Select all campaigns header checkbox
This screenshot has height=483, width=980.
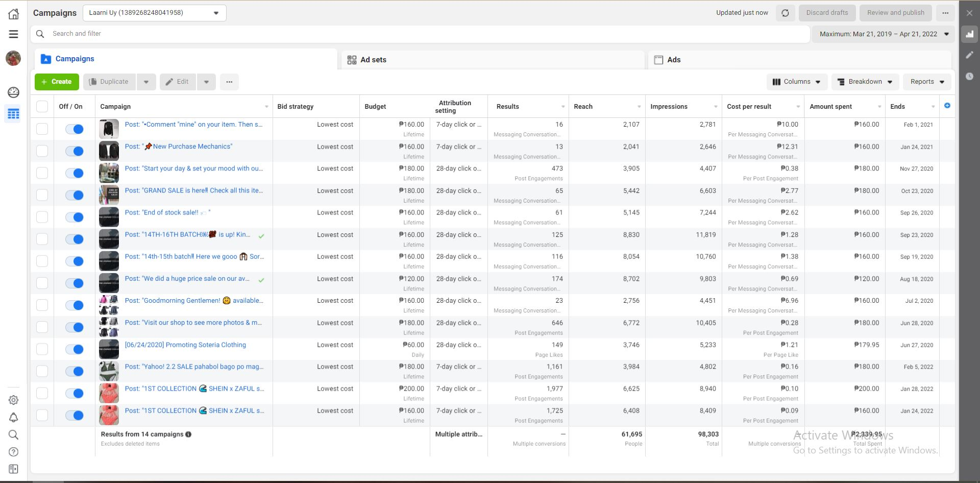(42, 106)
